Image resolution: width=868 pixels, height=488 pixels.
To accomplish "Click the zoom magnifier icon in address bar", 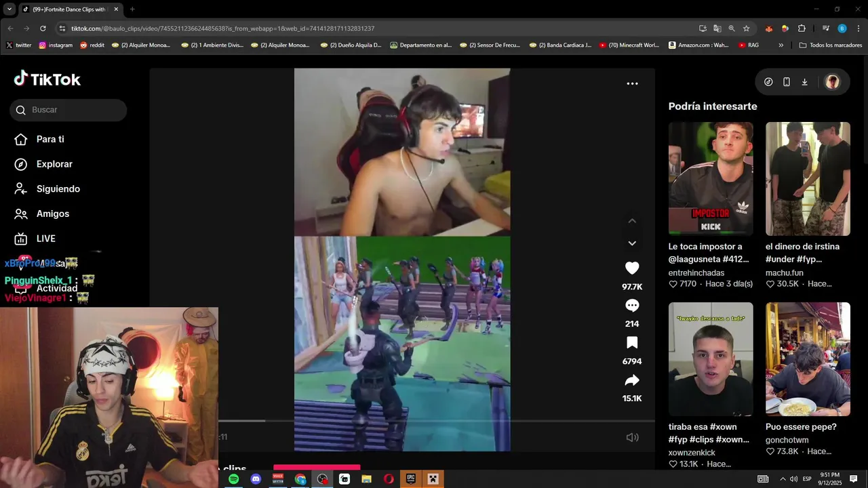I will (x=732, y=28).
